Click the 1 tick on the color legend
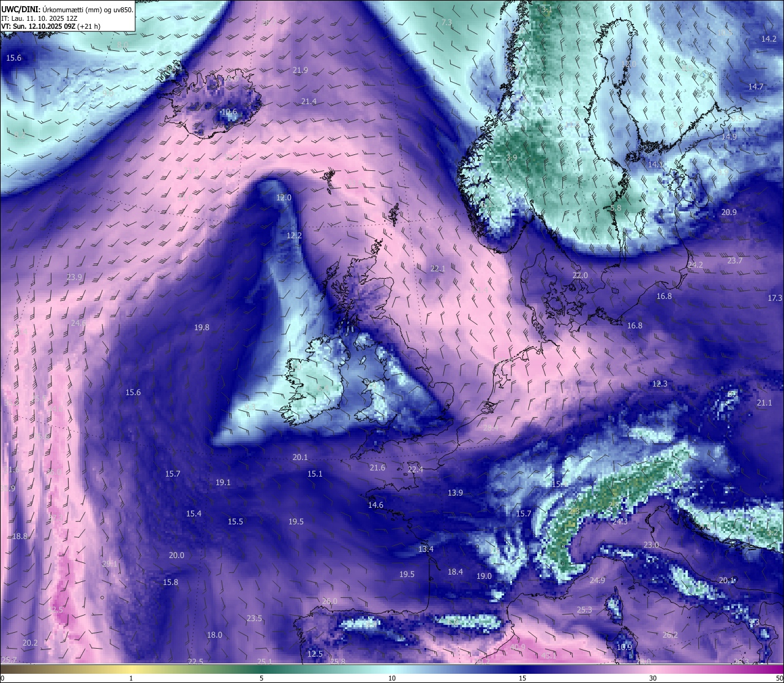 [x=131, y=678]
